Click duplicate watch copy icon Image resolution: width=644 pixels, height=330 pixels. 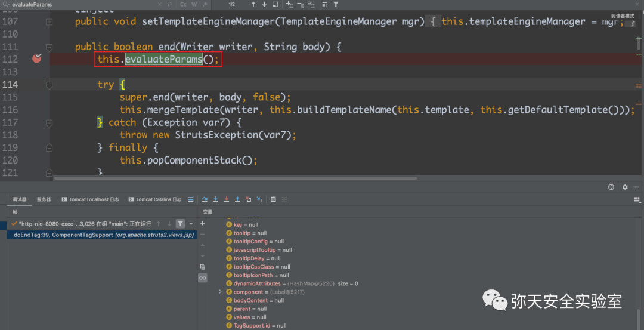point(203,267)
